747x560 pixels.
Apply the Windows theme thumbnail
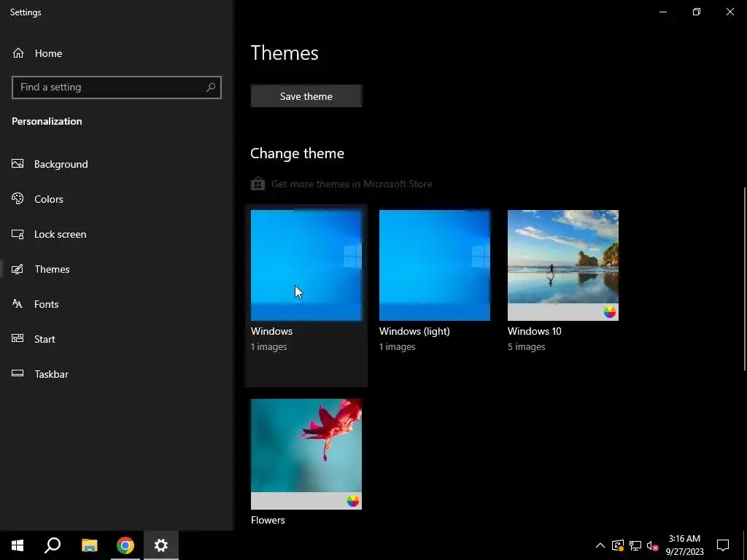click(x=306, y=265)
